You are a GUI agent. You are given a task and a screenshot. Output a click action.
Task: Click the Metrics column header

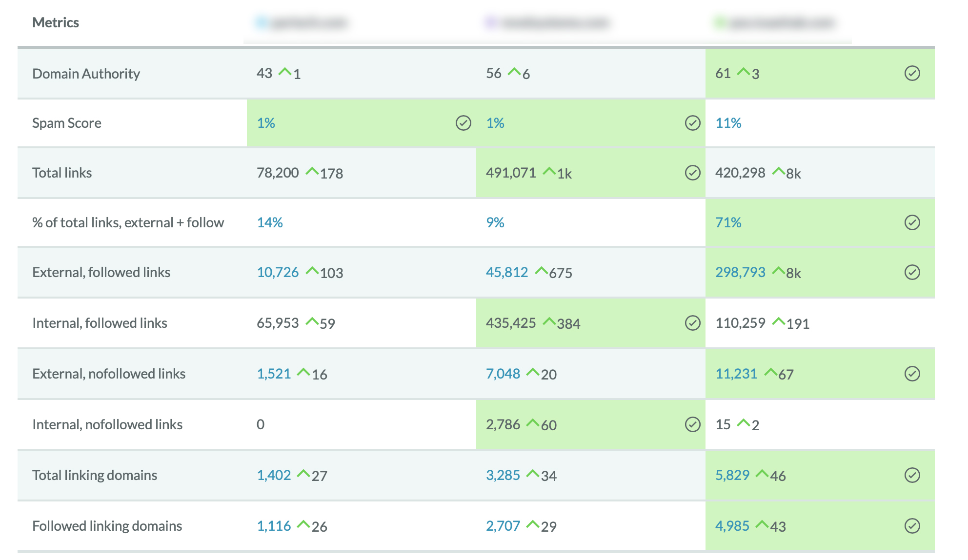tap(56, 22)
